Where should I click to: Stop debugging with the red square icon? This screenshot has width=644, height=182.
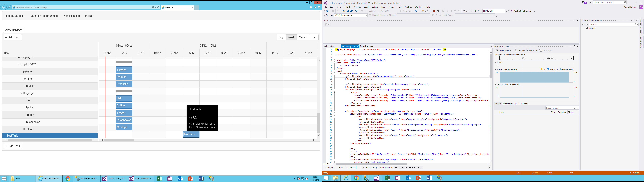click(x=434, y=11)
